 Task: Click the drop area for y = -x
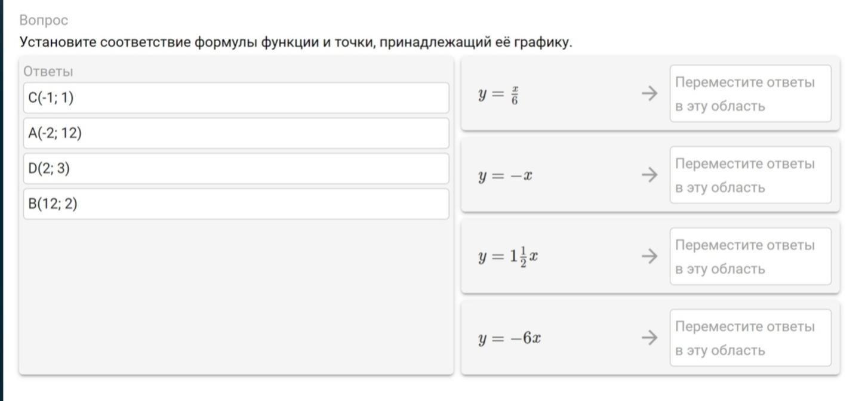750,175
